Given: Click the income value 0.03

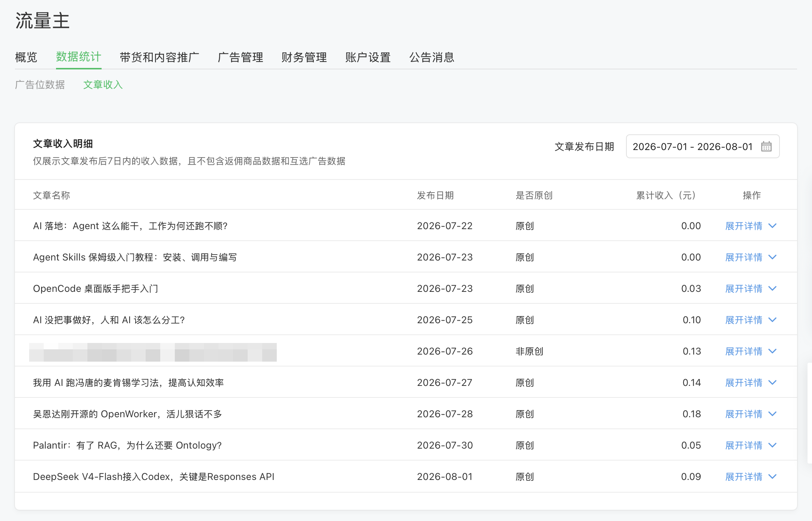Looking at the screenshot, I should (691, 288).
